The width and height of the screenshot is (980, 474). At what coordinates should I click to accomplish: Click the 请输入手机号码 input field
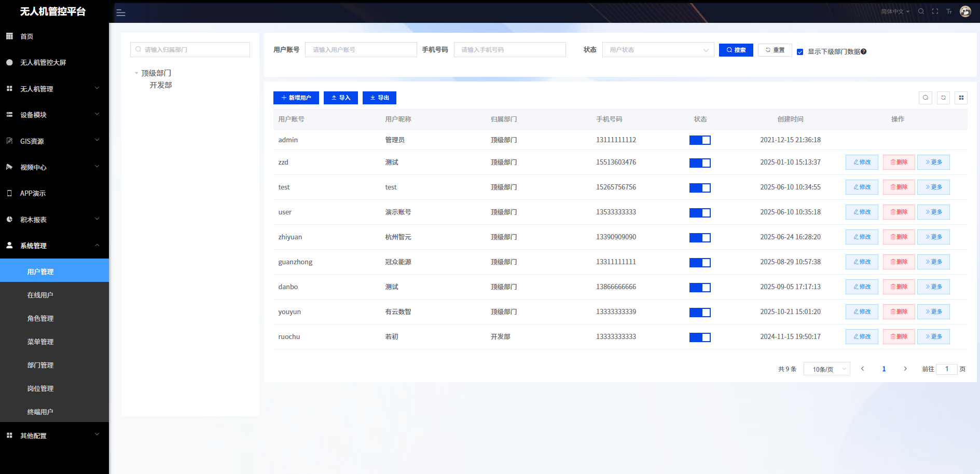coord(509,50)
